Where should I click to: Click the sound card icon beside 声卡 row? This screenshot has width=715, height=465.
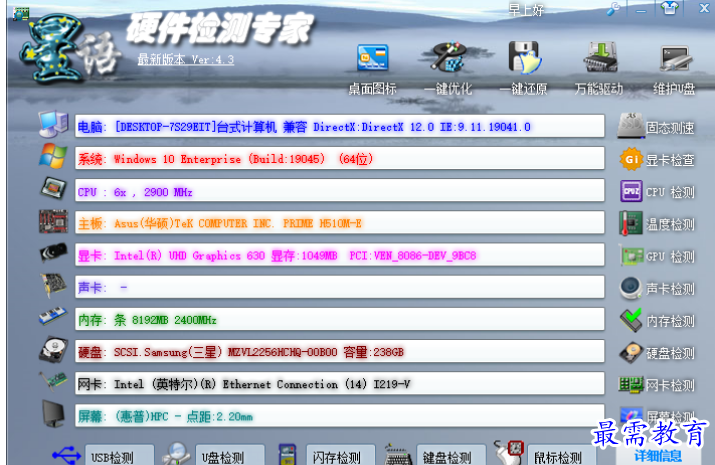point(53,285)
